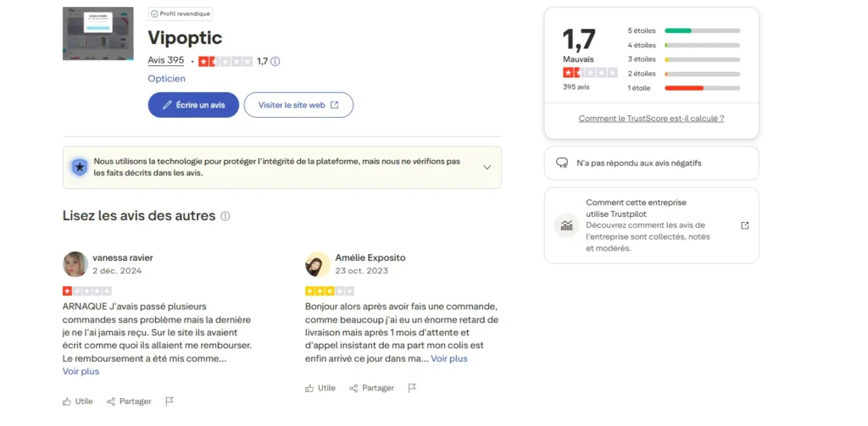
Task: Expand vanessa ravier's review with 'Voir plus'
Action: point(81,371)
